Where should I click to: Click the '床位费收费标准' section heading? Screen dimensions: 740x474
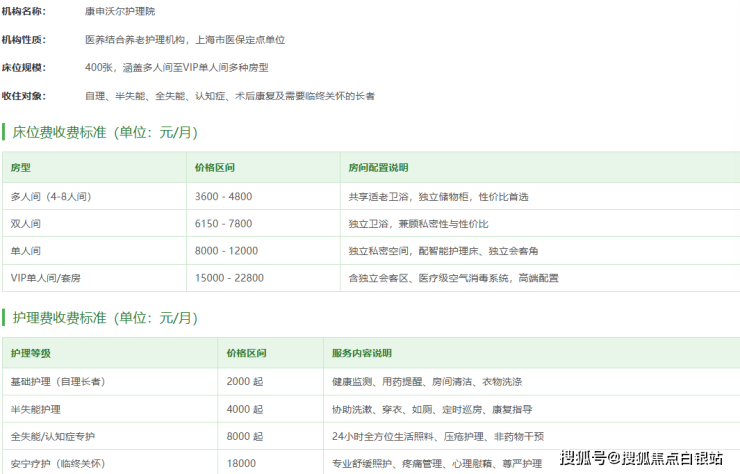(x=105, y=132)
